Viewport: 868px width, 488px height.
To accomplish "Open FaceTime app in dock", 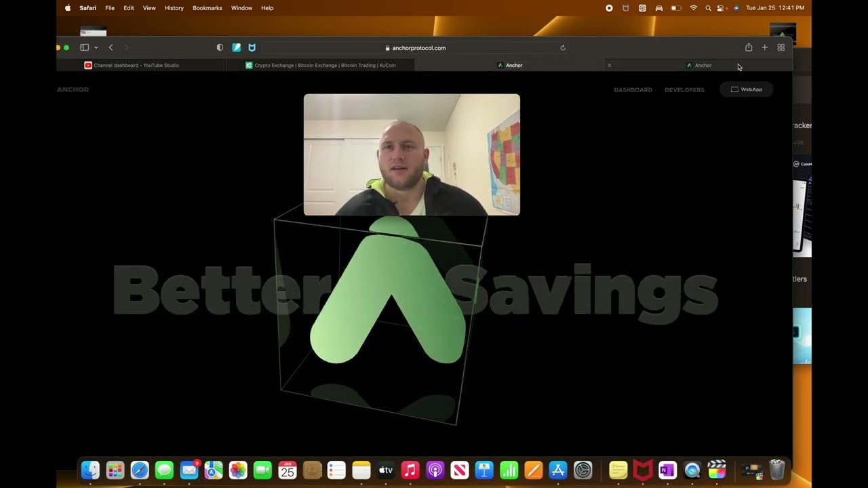I will click(262, 470).
